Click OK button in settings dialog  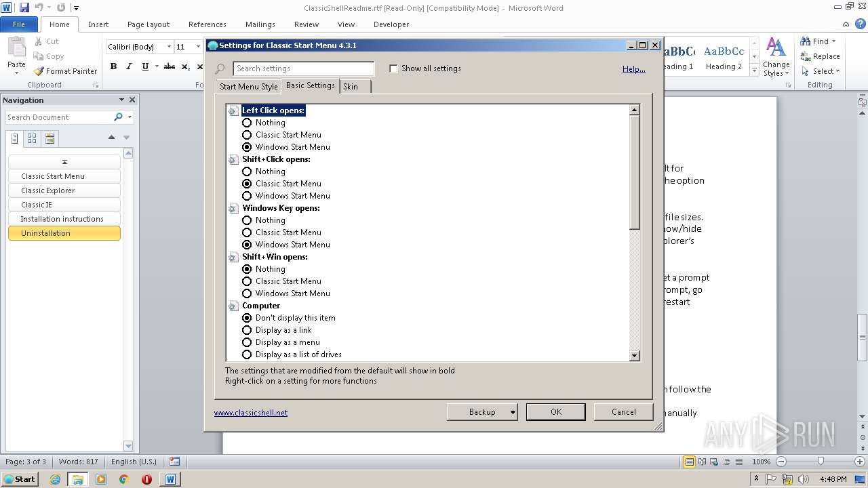[x=555, y=412]
